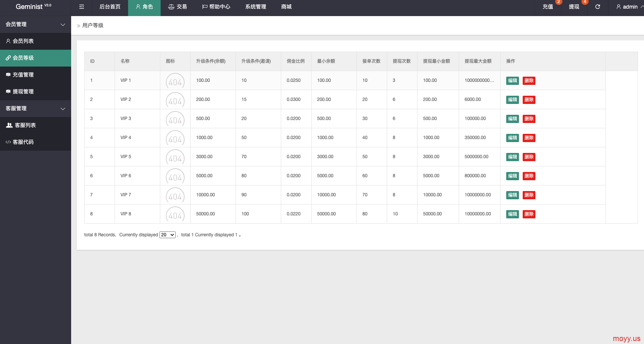Open the admin user dropdown
The width and height of the screenshot is (644, 344).
(x=630, y=7)
